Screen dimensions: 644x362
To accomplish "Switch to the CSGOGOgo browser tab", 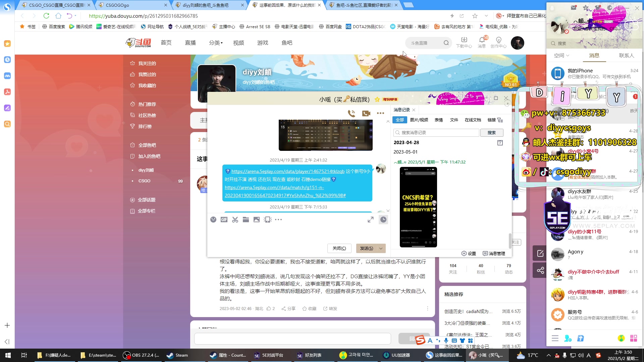I will tap(132, 5).
